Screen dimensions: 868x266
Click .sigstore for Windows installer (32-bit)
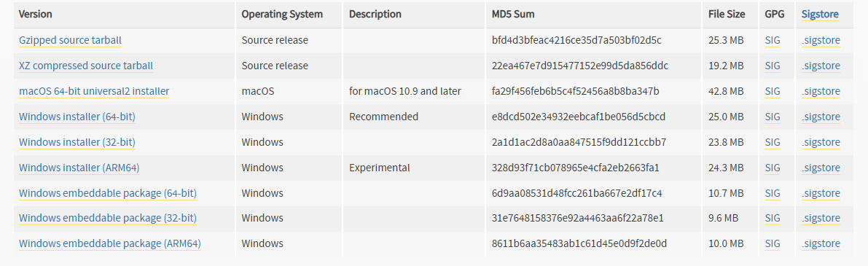(821, 142)
